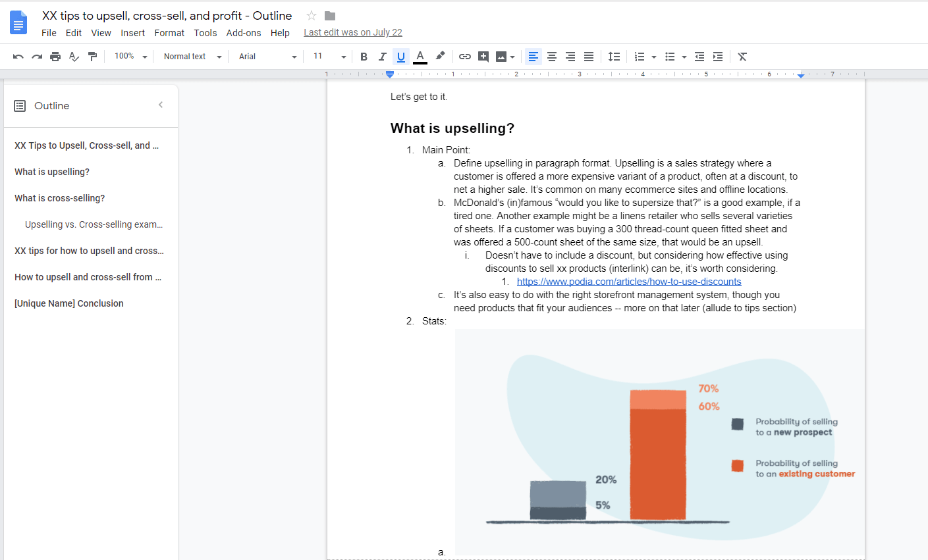The image size is (928, 560).
Task: Apply a numbered list
Action: coord(639,57)
